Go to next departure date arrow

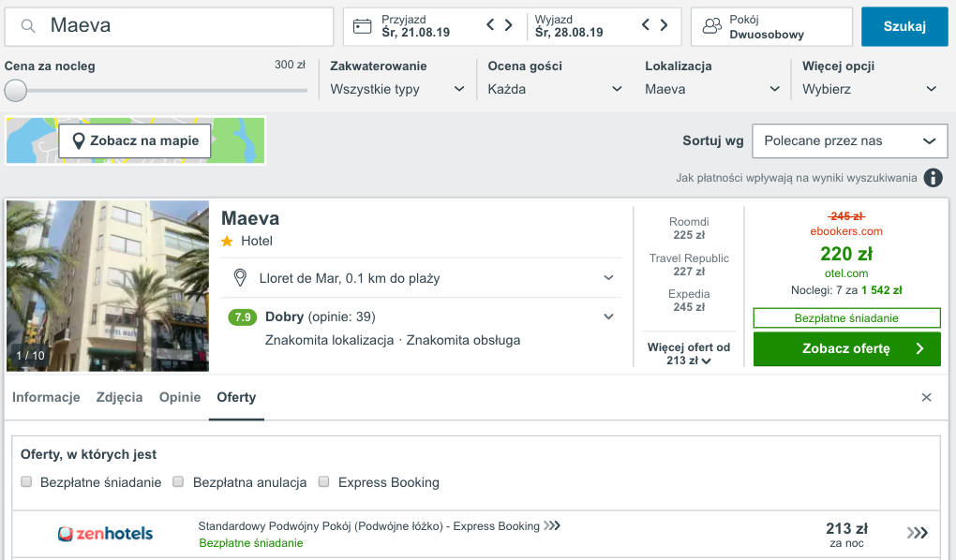pyautogui.click(x=664, y=25)
